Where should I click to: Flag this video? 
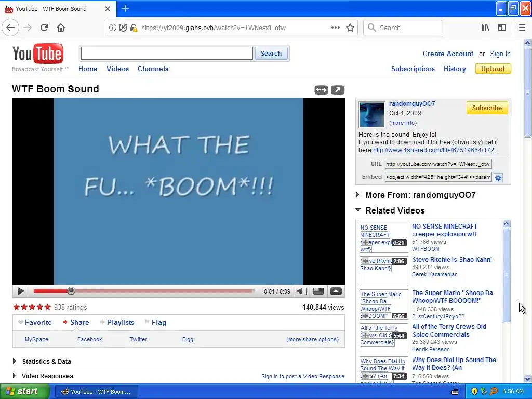(x=155, y=322)
